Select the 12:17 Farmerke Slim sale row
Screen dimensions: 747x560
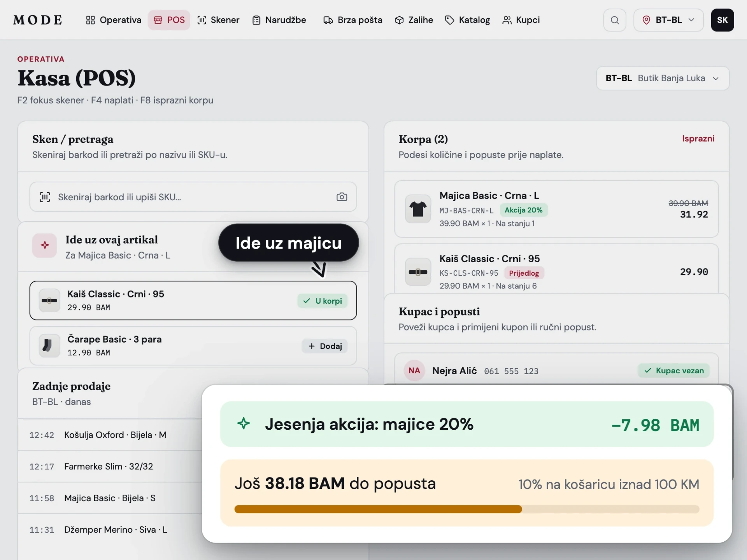tap(110, 466)
